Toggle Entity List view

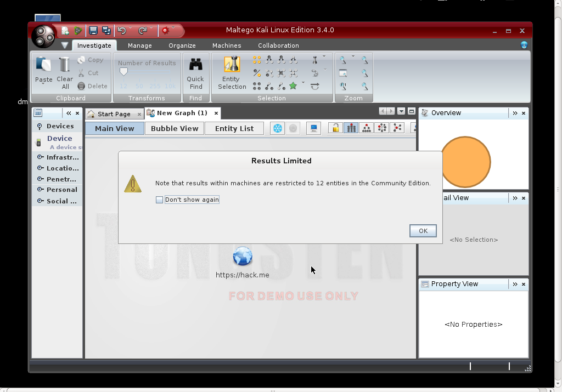[x=234, y=128]
